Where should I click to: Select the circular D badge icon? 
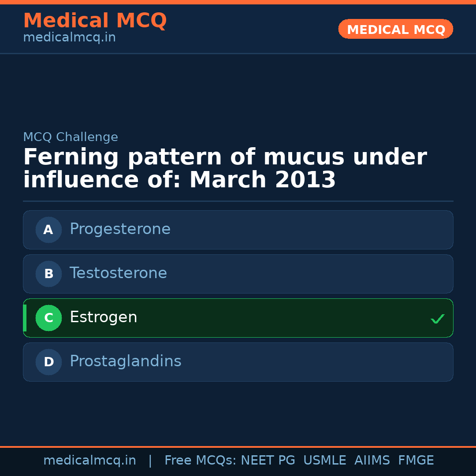[x=48, y=362]
